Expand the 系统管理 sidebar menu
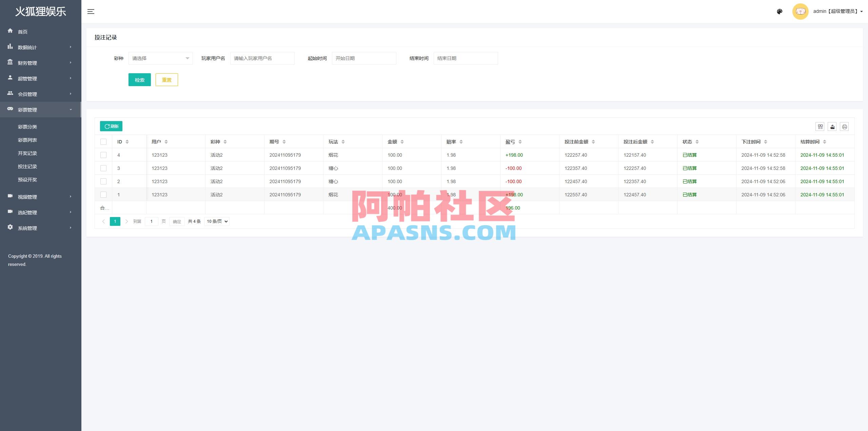This screenshot has width=868, height=431. tap(27, 228)
